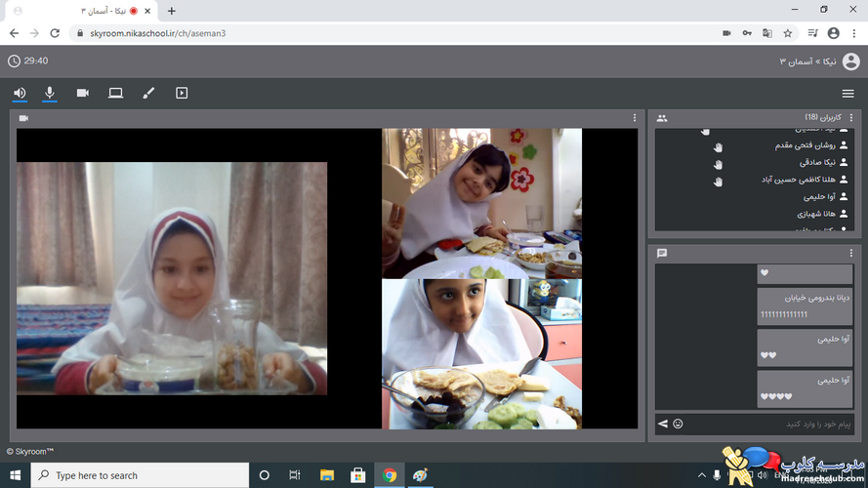
Task: Click the Windows taskbar search box
Action: pyautogui.click(x=140, y=475)
